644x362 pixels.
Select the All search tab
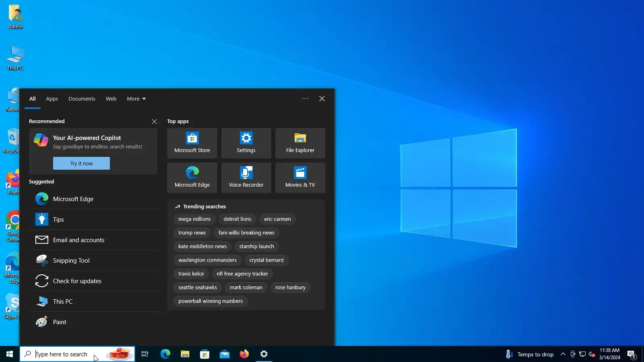[x=33, y=99]
